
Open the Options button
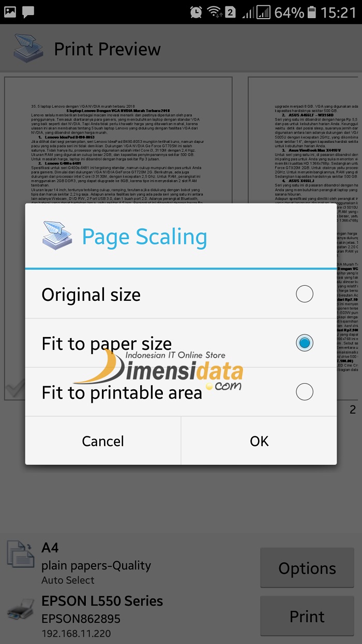point(307,568)
